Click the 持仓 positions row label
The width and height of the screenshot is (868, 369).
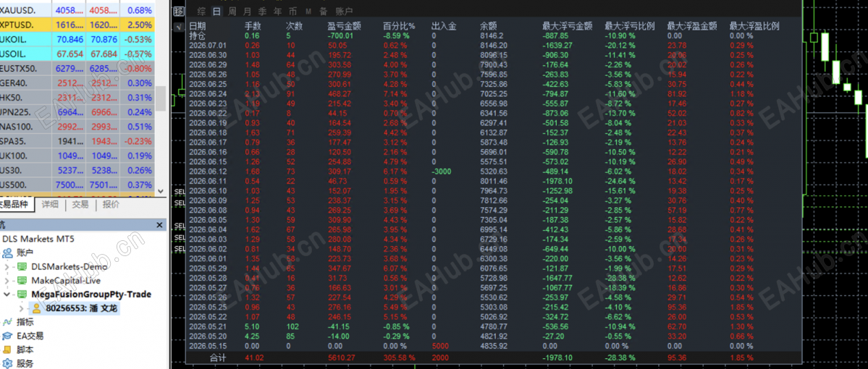tap(197, 35)
